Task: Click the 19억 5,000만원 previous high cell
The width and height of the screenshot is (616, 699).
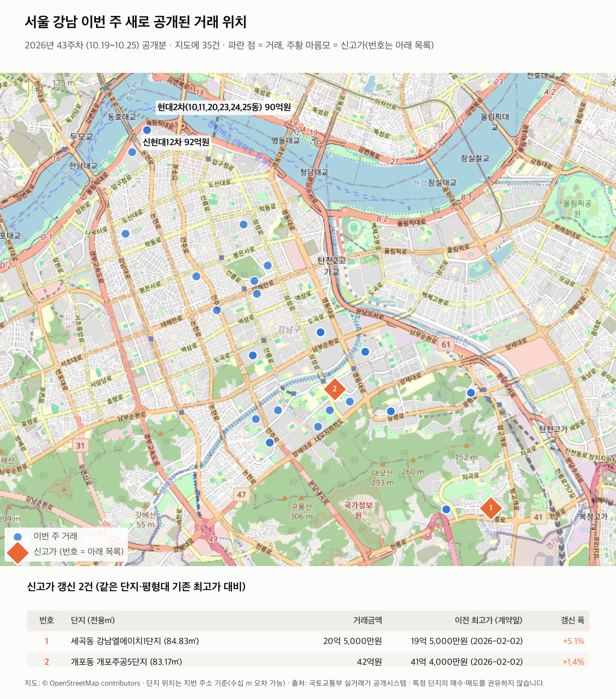Action: (467, 641)
